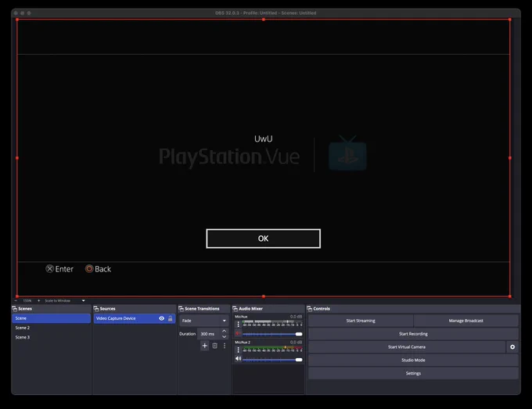Image resolution: width=532 pixels, height=409 pixels.
Task: Open the Fade transition dropdown
Action: point(203,321)
